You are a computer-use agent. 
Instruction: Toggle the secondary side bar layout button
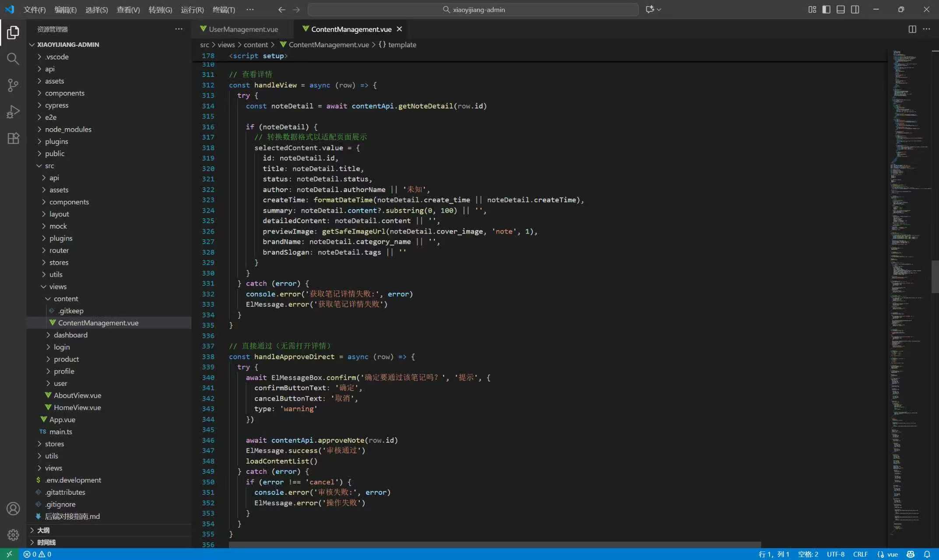pos(855,10)
